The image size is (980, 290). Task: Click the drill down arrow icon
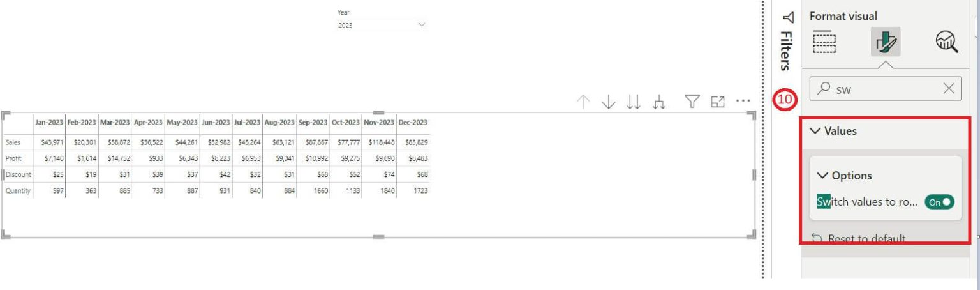tap(608, 102)
